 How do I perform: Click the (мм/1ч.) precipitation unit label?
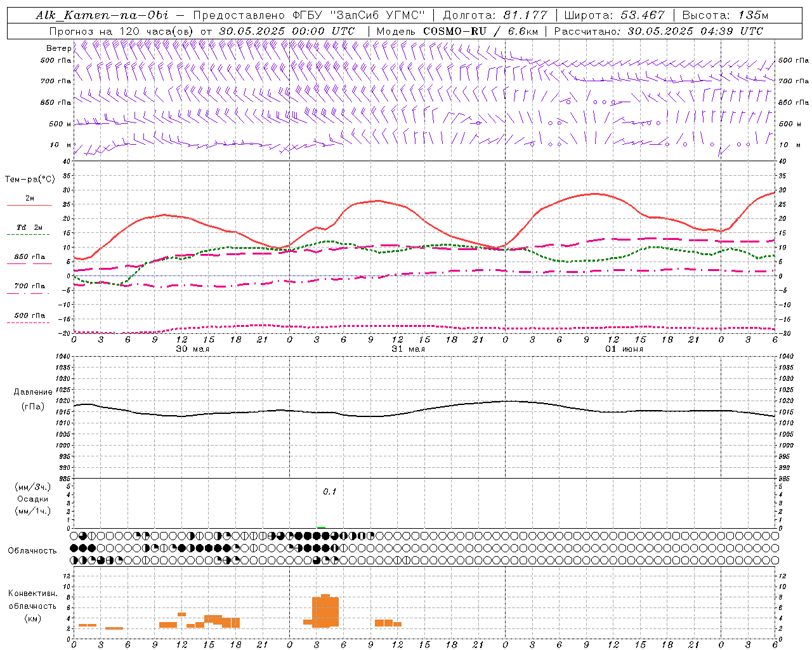pyautogui.click(x=32, y=511)
